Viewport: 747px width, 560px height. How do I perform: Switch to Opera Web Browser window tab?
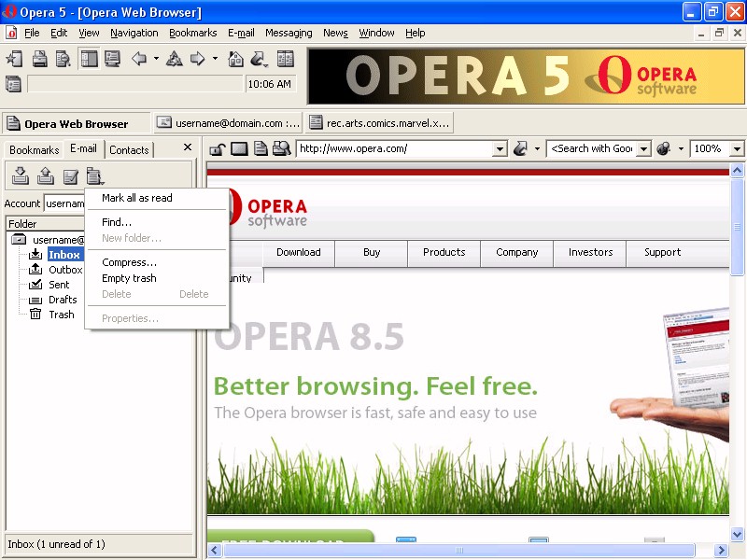point(77,124)
